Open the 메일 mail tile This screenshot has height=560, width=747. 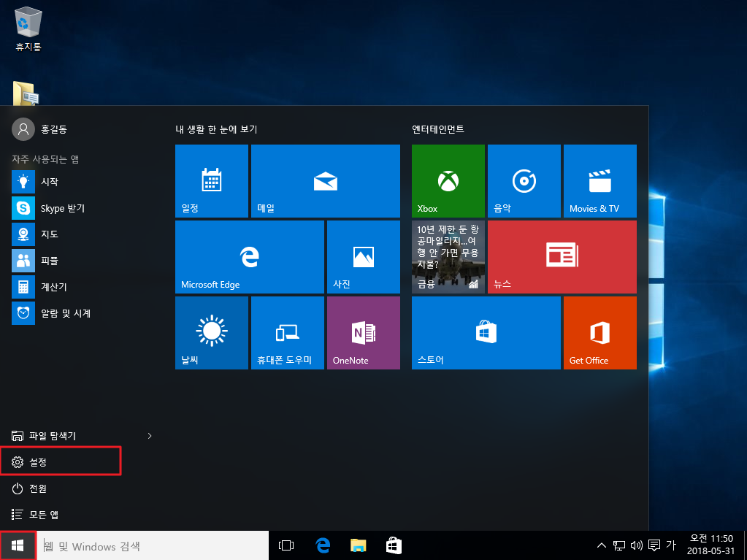click(x=326, y=181)
